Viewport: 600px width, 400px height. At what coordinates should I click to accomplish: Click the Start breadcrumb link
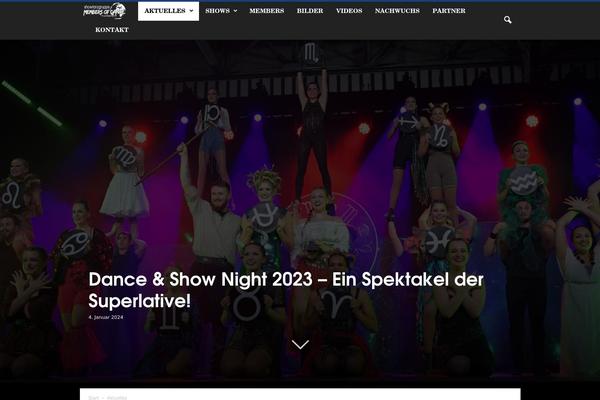click(93, 398)
